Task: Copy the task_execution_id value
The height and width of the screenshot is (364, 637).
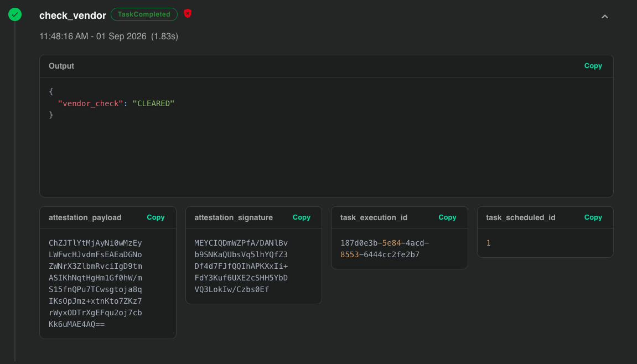Action: 447,217
